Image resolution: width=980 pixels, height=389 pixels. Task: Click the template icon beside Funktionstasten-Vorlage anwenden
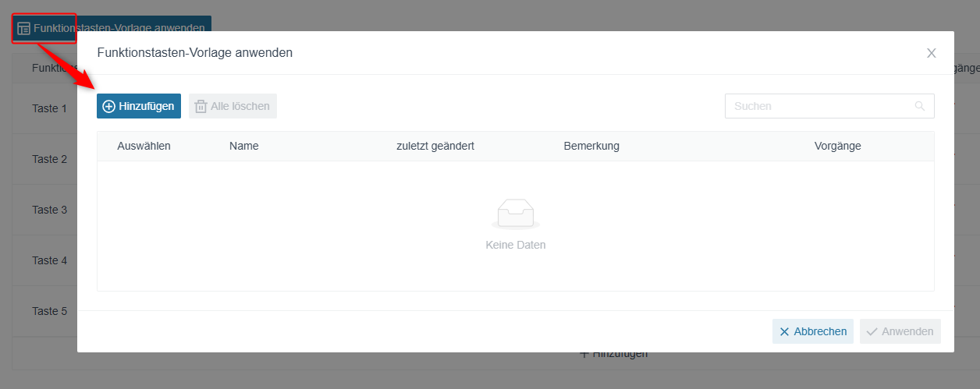tap(24, 28)
